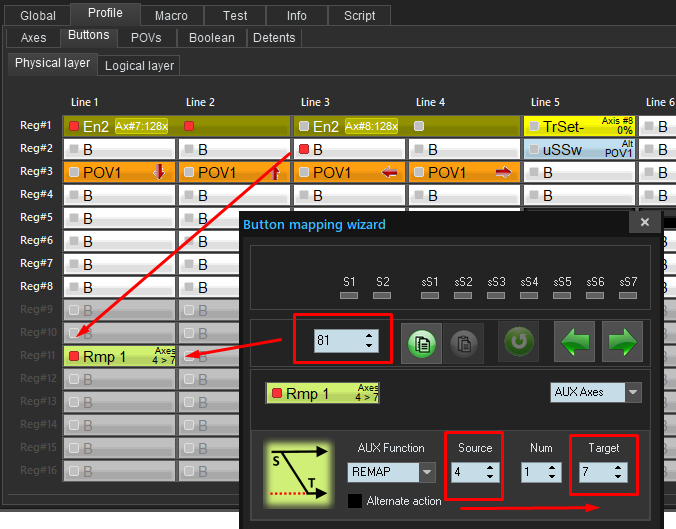The height and width of the screenshot is (529, 676).
Task: Select POV1 right arrow cell in Line 4
Action: 464,172
